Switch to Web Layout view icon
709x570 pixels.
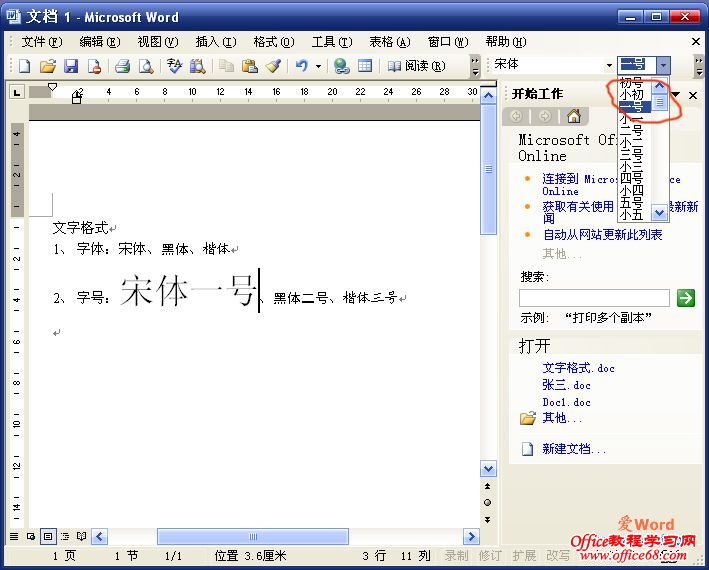click(x=31, y=537)
